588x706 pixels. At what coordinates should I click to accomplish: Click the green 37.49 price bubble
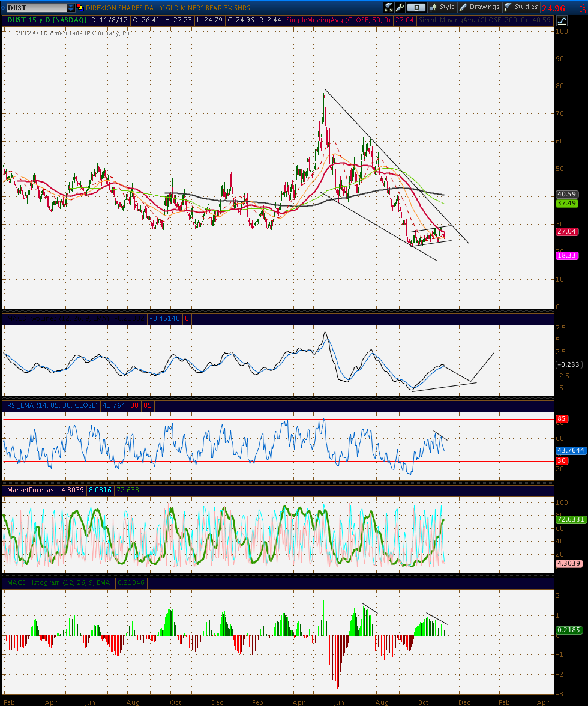pyautogui.click(x=566, y=203)
